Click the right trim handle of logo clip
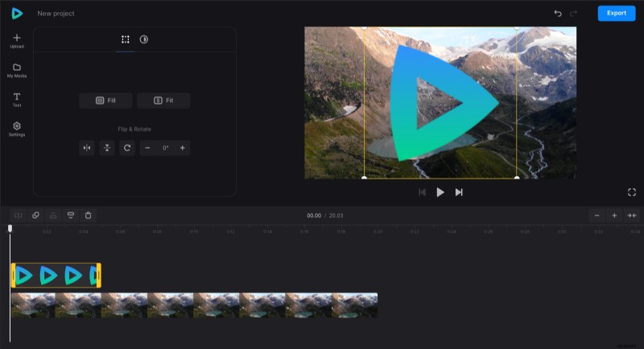The width and height of the screenshot is (644, 349). (98, 275)
